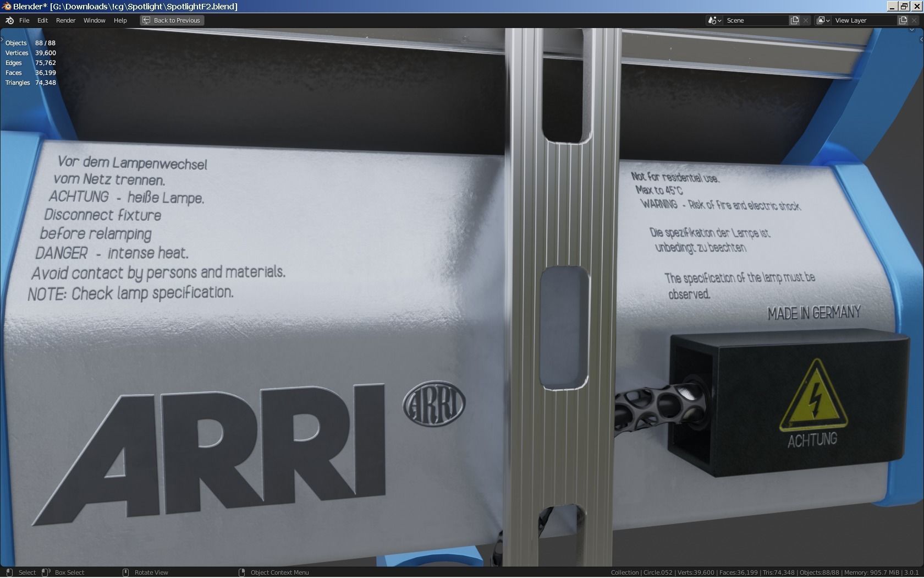Click the 3.0.1 version number
The height and width of the screenshot is (578, 924).
911,572
